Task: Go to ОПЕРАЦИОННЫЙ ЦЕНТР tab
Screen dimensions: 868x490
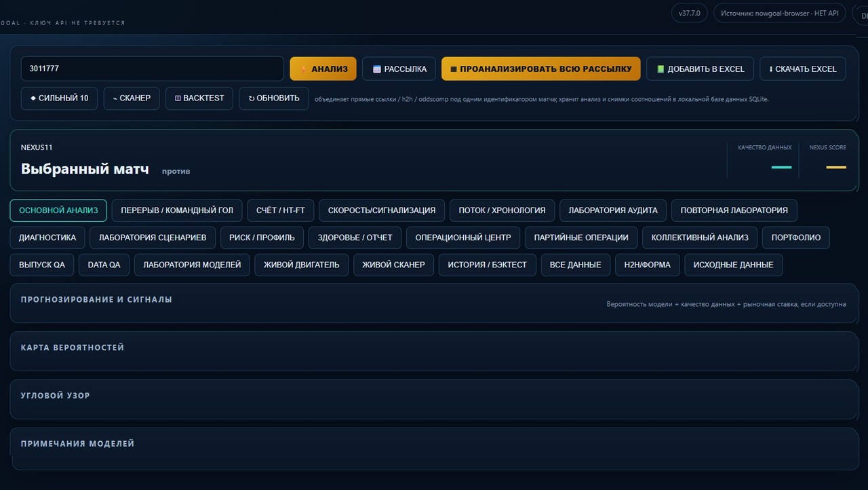Action: click(463, 238)
